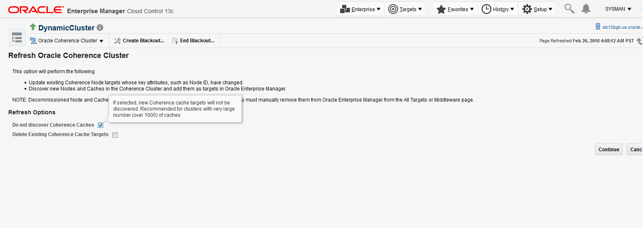644x236 pixels.
Task: Click the target navigation tree icon
Action: 17,38
